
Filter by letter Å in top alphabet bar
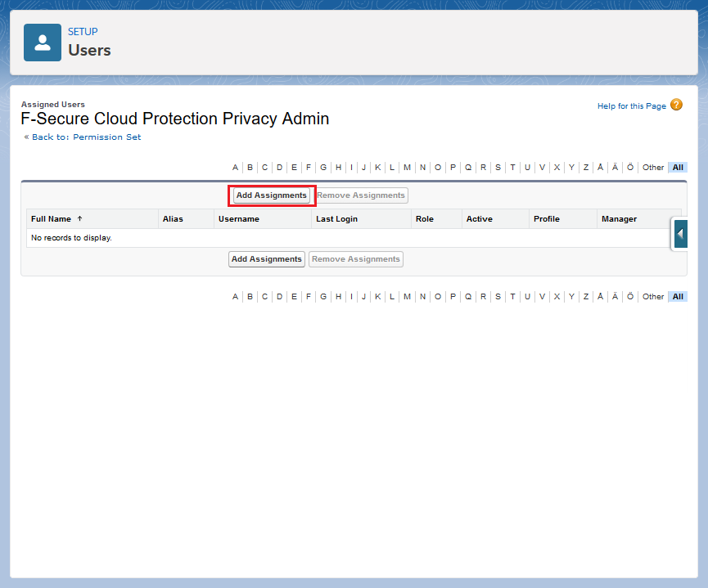pyautogui.click(x=600, y=168)
